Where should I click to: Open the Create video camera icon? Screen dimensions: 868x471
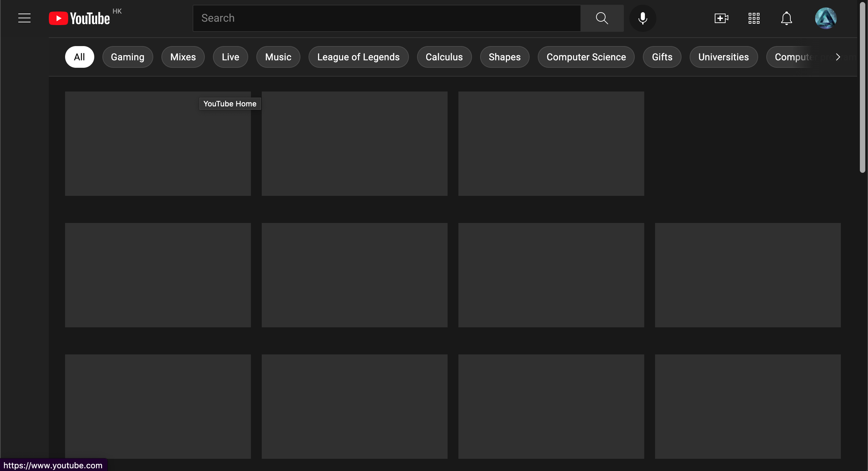point(721,18)
